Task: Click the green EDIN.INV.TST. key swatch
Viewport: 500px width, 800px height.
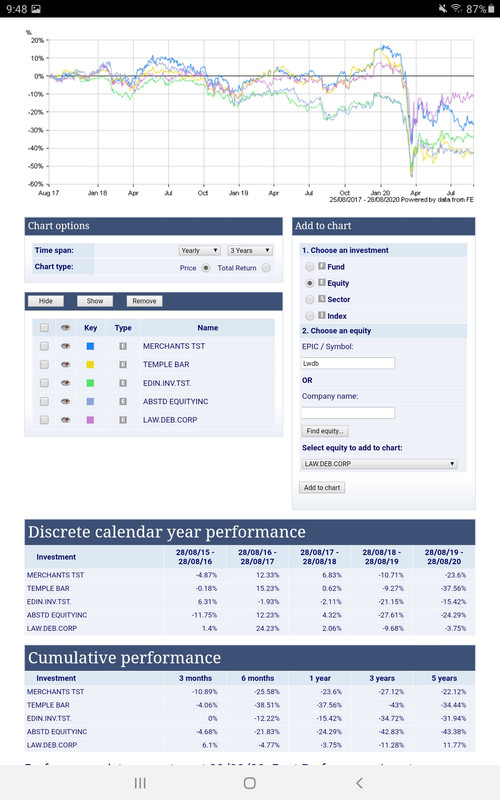Action: click(x=90, y=383)
